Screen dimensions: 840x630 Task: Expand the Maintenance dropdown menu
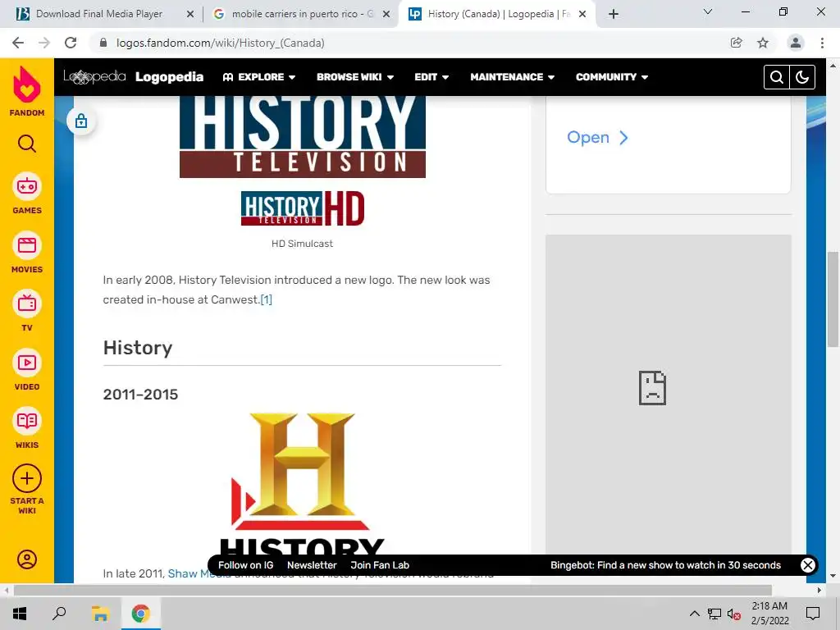coord(512,77)
